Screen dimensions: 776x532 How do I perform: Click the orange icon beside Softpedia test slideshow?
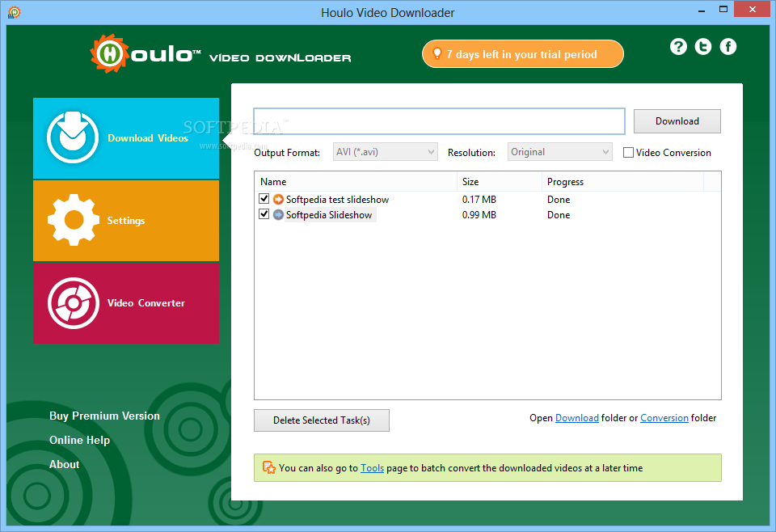pyautogui.click(x=279, y=200)
